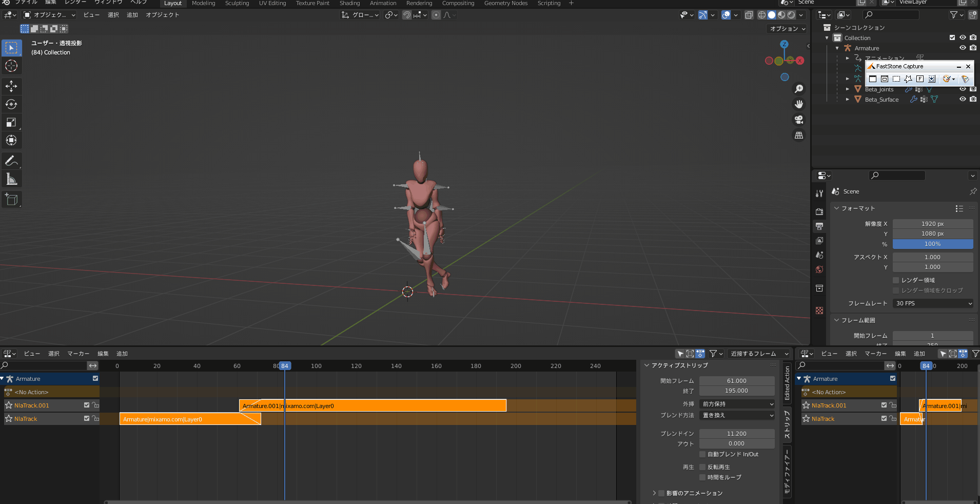Open the フレームレート 30 FPS dropdown

(933, 303)
